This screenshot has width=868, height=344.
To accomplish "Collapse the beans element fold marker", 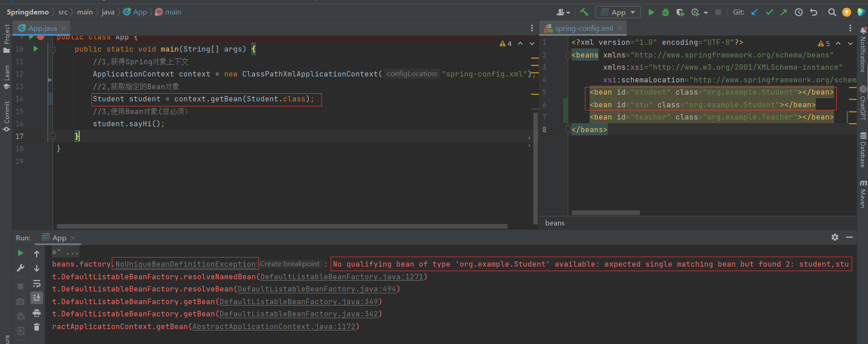I will 568,55.
